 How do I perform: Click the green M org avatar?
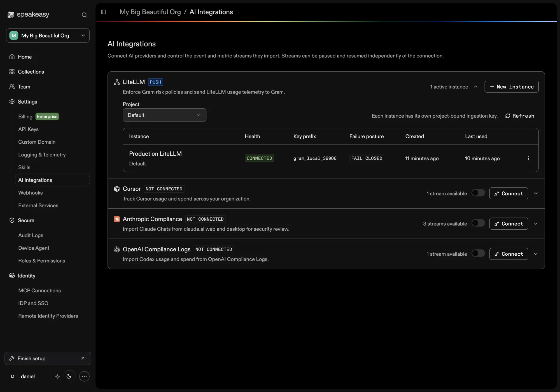pos(14,36)
